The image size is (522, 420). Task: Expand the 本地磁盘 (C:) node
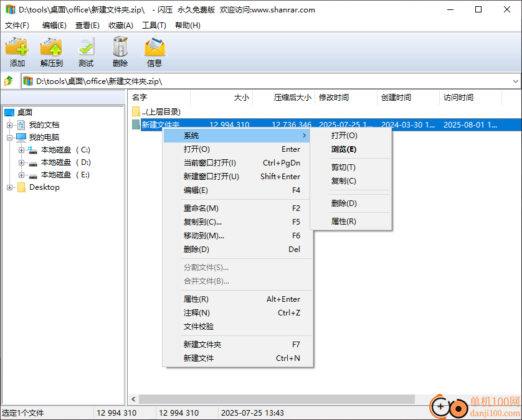(x=21, y=151)
